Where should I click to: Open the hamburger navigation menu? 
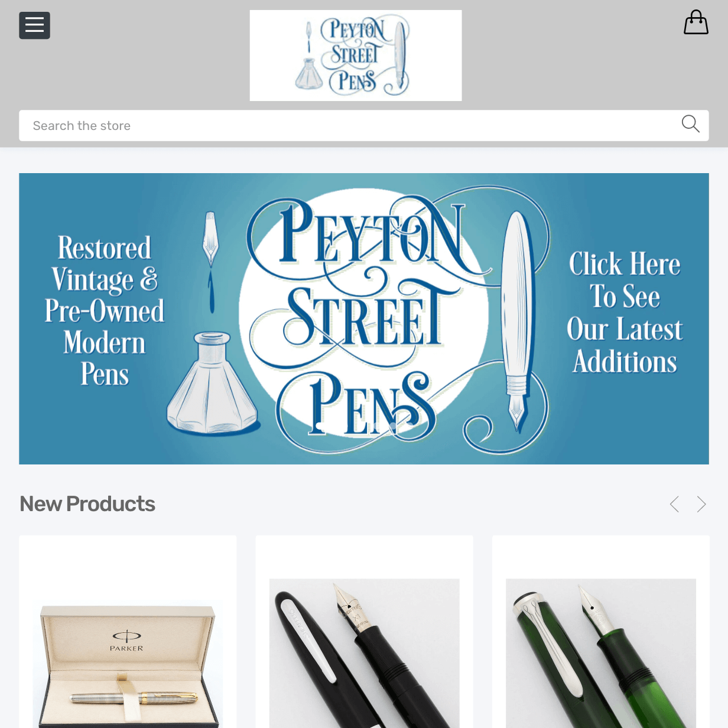point(34,25)
